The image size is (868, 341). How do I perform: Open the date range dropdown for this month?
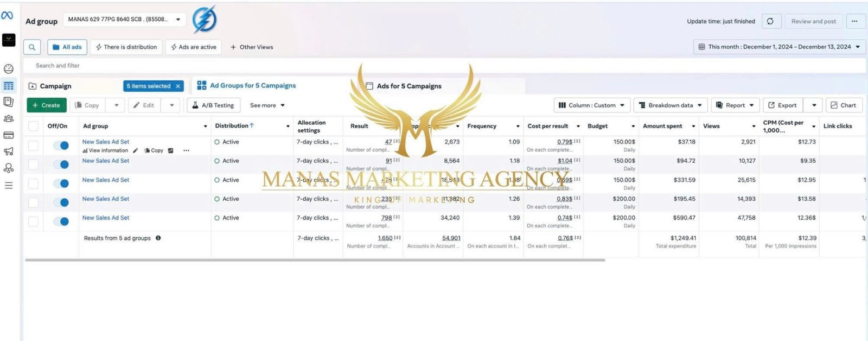(x=780, y=47)
